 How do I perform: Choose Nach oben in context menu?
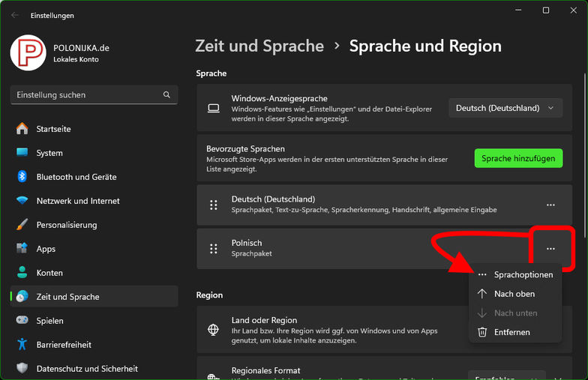(514, 294)
